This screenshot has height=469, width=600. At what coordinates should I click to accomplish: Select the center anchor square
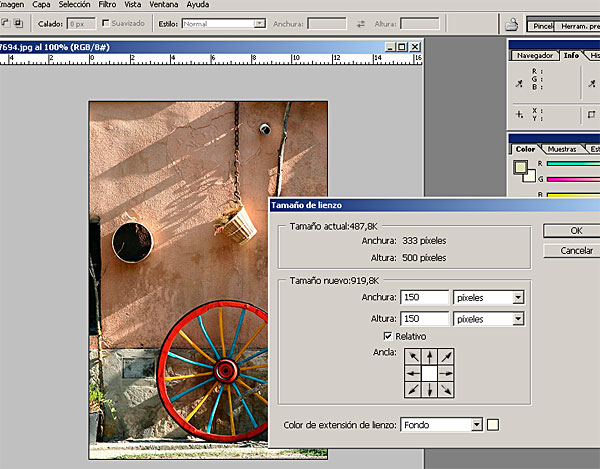pyautogui.click(x=428, y=373)
